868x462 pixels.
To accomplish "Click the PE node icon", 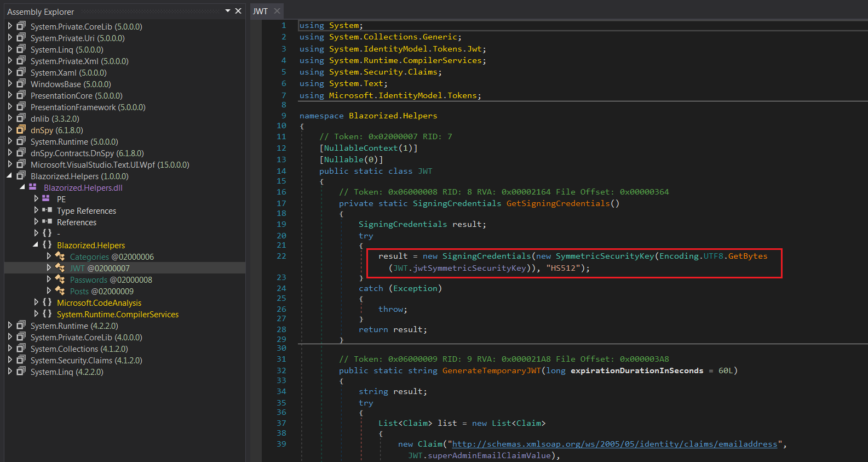I will [46, 199].
